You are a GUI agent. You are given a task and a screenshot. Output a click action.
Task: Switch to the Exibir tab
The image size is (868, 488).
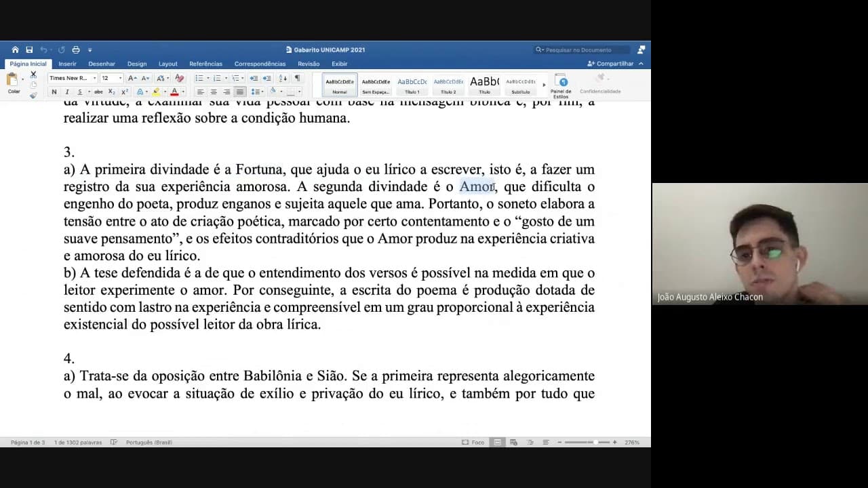[x=339, y=64]
